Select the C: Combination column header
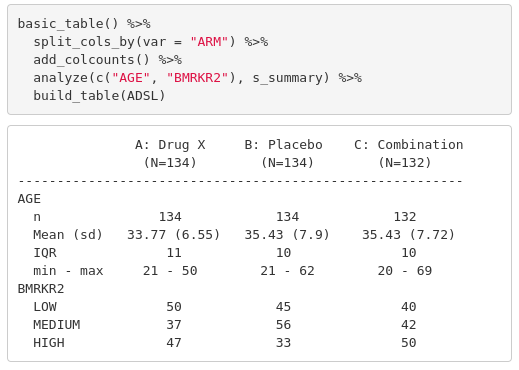This screenshot has height=370, width=519. tap(409, 145)
